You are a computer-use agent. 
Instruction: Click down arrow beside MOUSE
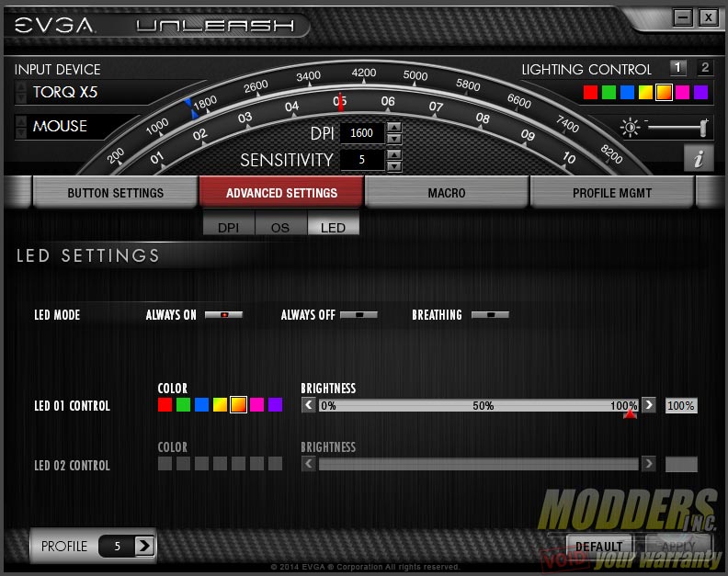click(x=21, y=133)
